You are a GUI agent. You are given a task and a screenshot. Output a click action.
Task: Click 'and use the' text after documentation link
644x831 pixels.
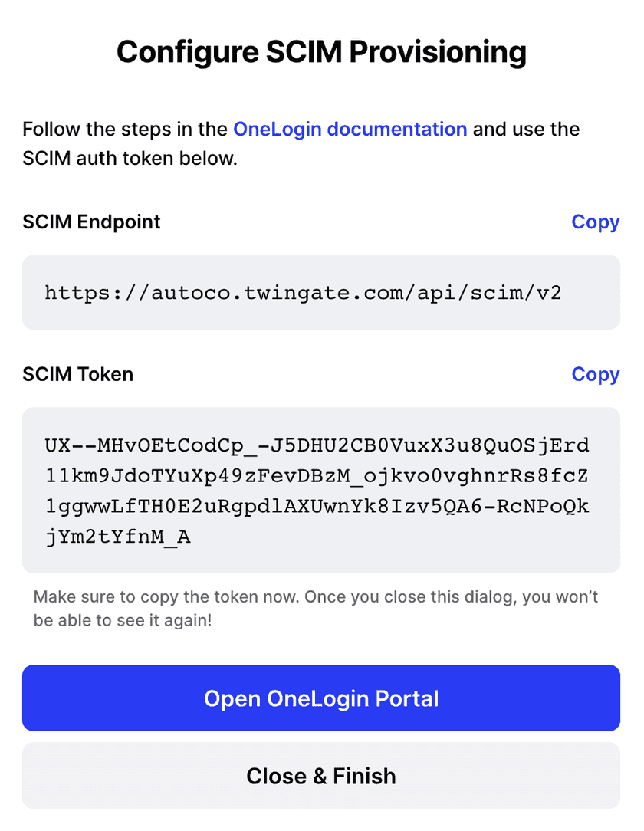(526, 129)
